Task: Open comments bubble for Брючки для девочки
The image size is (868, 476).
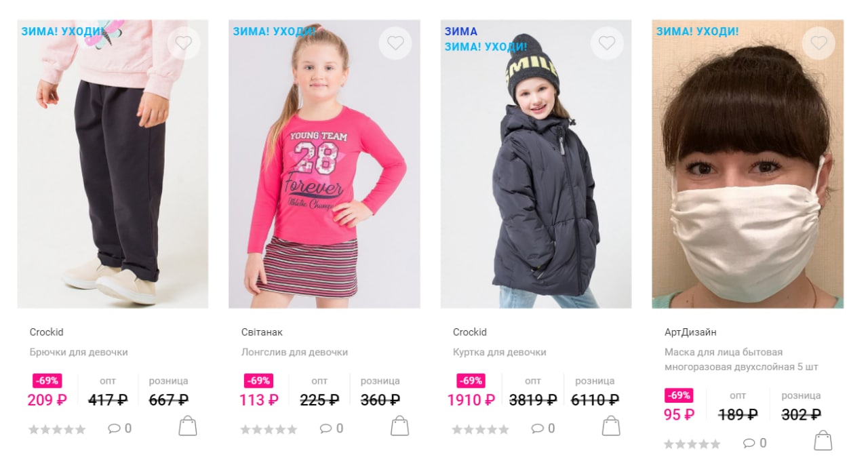Action: click(x=120, y=429)
